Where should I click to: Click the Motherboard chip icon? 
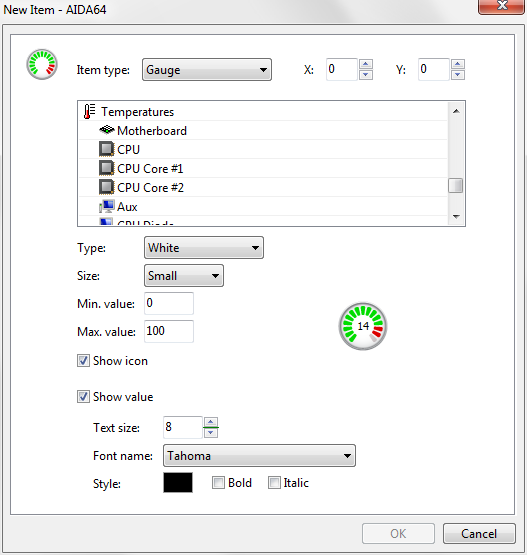[107, 130]
